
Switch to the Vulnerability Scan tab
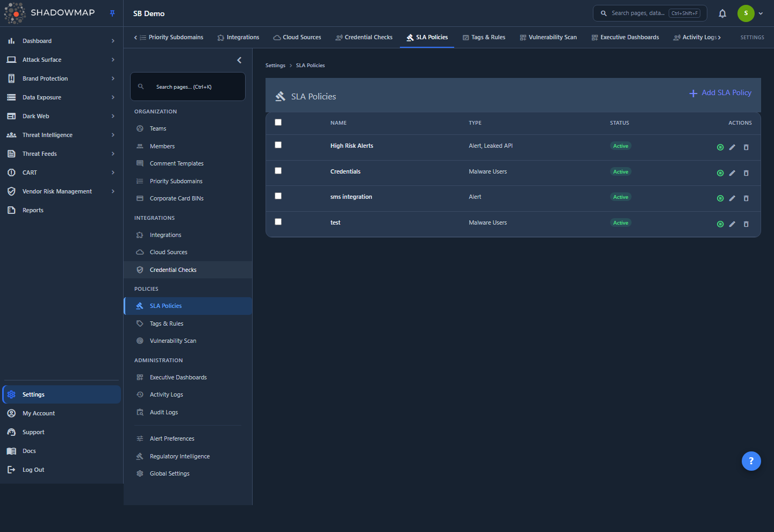click(548, 37)
